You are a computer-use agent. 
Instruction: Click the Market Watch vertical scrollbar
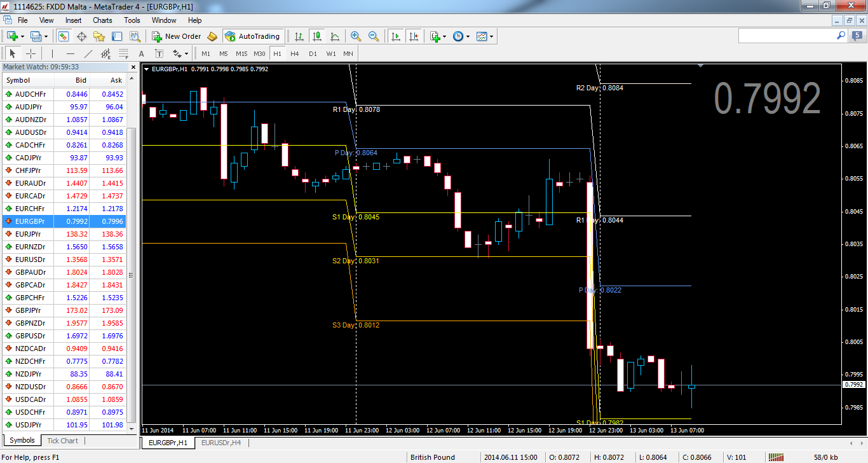pos(132,275)
